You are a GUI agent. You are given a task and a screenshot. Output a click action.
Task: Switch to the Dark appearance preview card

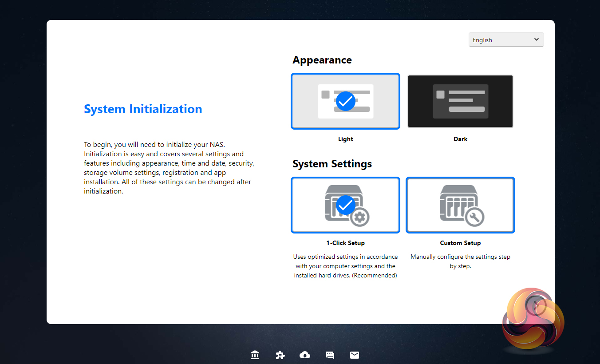tap(460, 101)
